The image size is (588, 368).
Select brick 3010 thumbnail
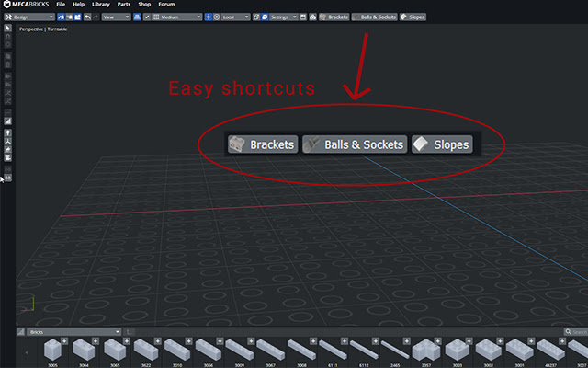click(176, 350)
